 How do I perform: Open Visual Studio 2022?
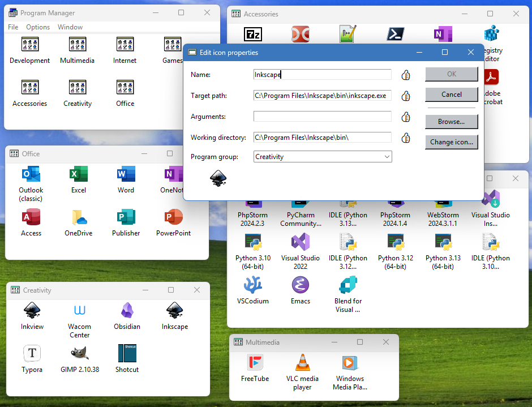pyautogui.click(x=300, y=242)
